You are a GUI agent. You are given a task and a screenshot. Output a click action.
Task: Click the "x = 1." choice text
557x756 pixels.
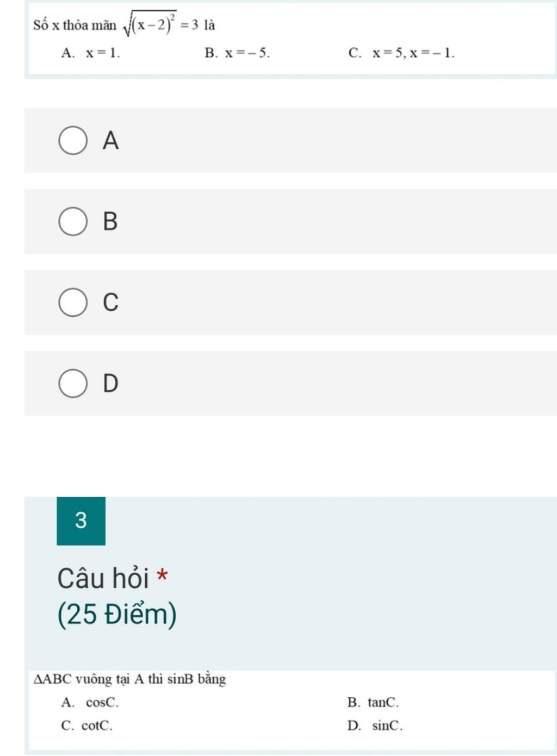pyautogui.click(x=102, y=53)
